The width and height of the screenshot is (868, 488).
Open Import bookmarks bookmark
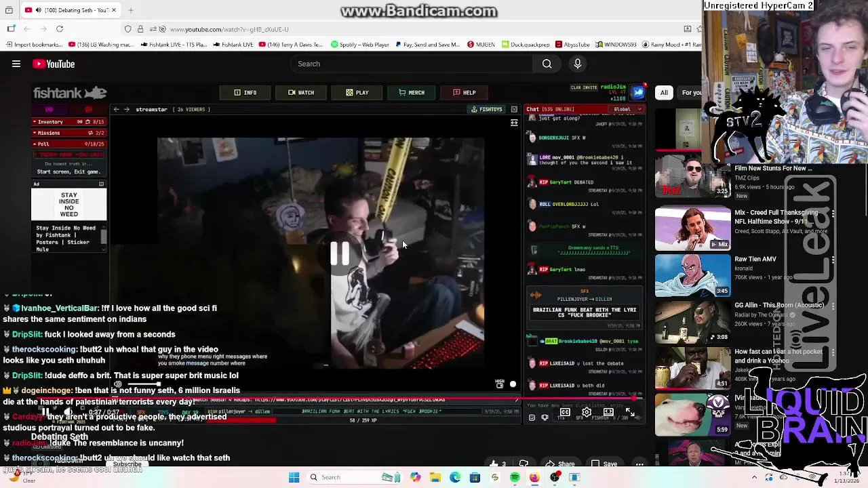tap(33, 45)
